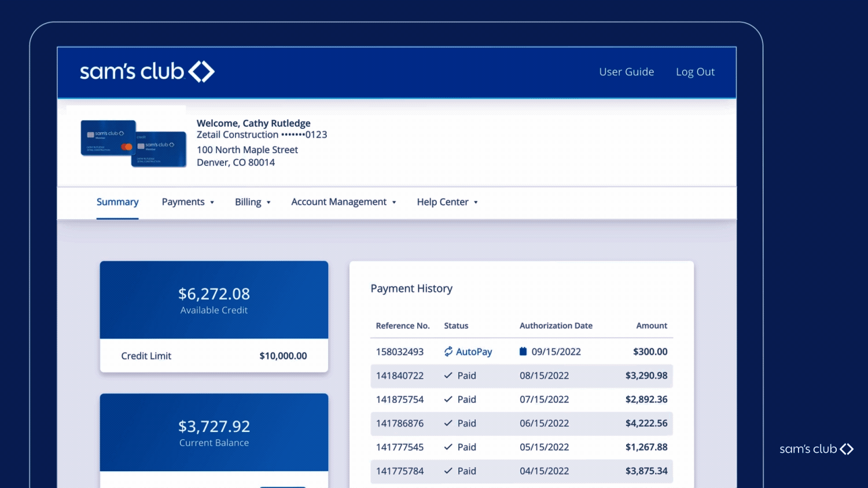
Task: Click the AutoPay status link
Action: pos(474,352)
